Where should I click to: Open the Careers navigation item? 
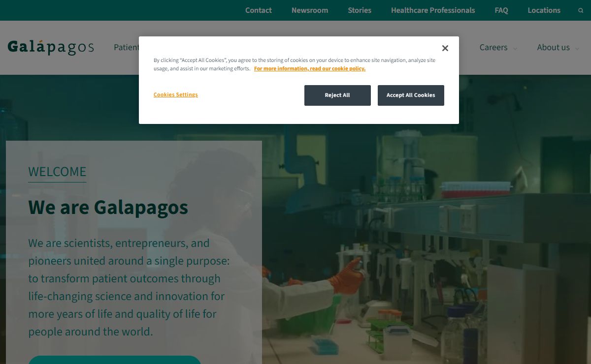click(493, 47)
